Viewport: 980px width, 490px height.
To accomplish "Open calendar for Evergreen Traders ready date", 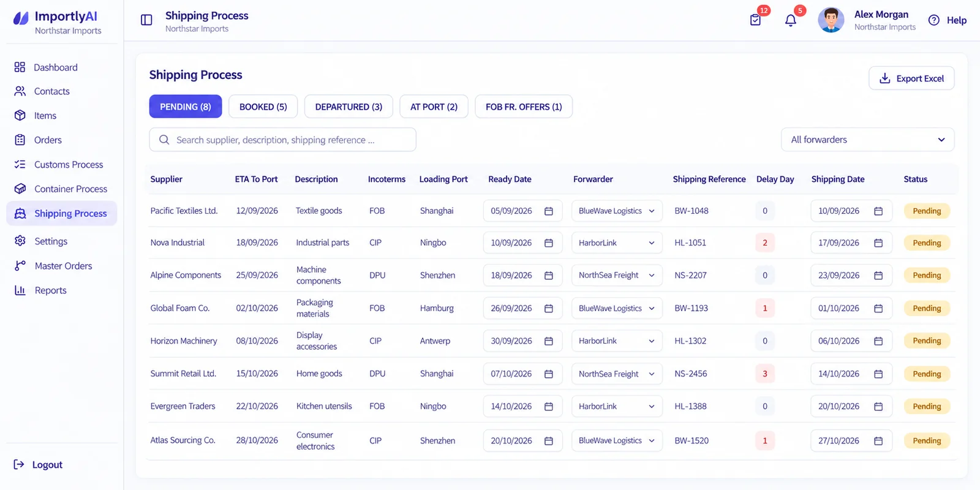I will coord(549,407).
